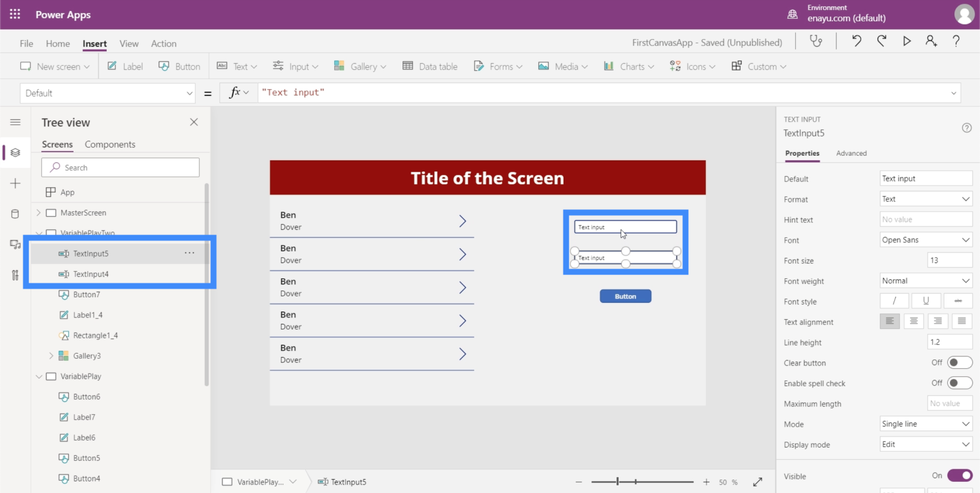Click the tree view Search field
980x493 pixels.
pyautogui.click(x=120, y=167)
